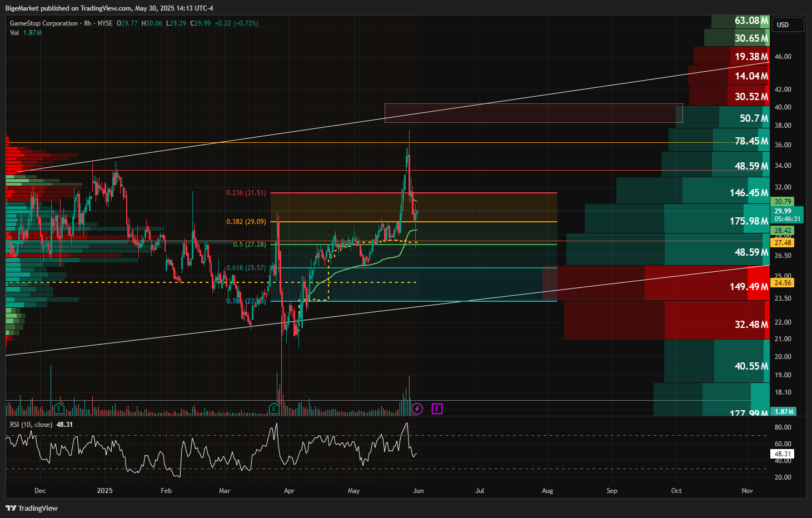Viewport: 812px width, 518px height.
Task: Click the 46.00 price axis tick
Action: [x=783, y=57]
